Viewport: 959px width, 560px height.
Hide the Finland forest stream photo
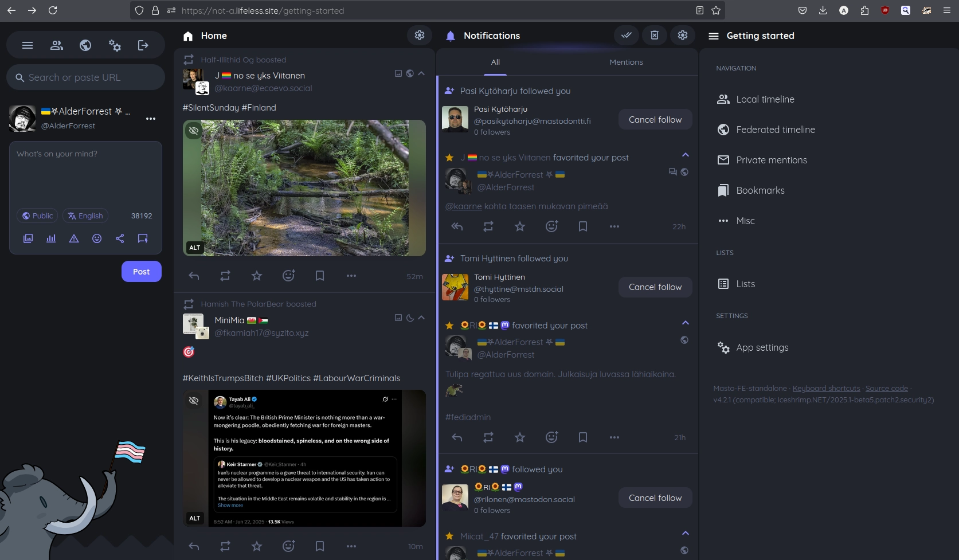(x=194, y=131)
